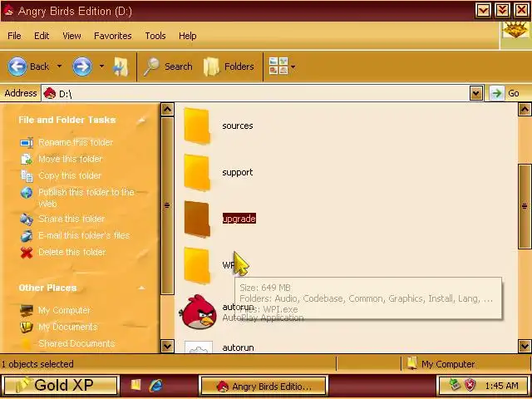The width and height of the screenshot is (532, 399).
Task: Click the My Computer monitor icon
Action: click(27, 310)
